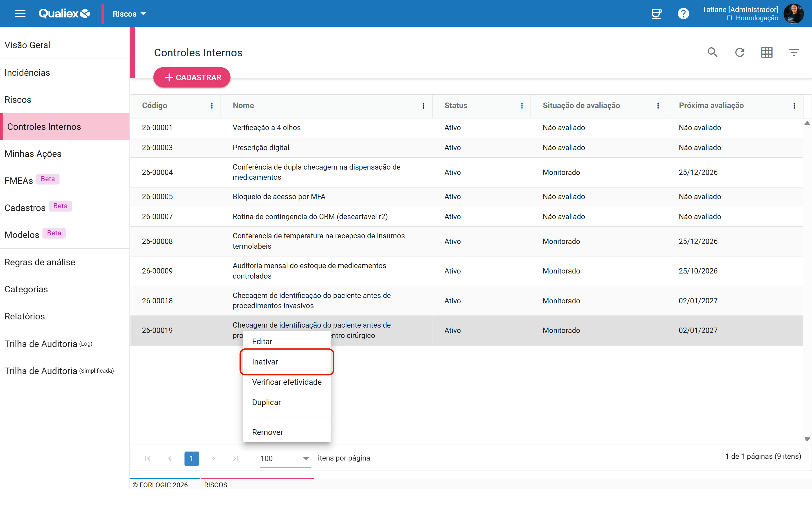Screen dimensions: 812x507
Task: Open the filter options icon
Action: click(794, 52)
